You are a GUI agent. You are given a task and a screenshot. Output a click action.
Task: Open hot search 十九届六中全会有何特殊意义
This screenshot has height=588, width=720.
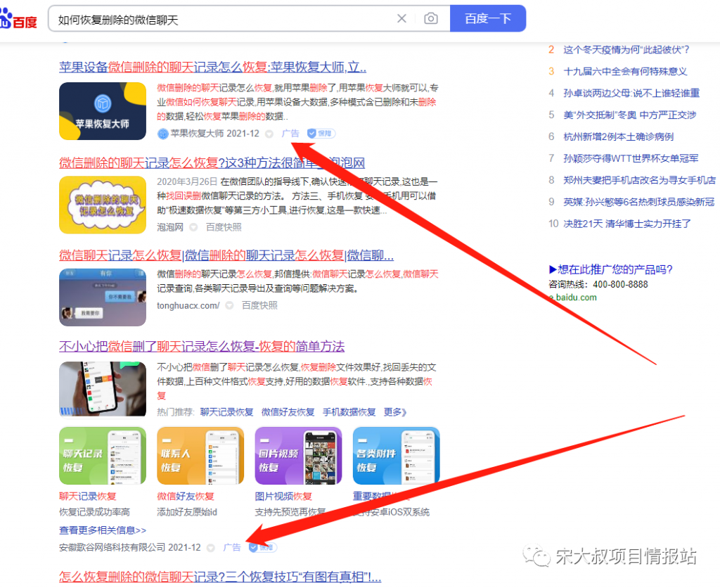[x=625, y=72]
